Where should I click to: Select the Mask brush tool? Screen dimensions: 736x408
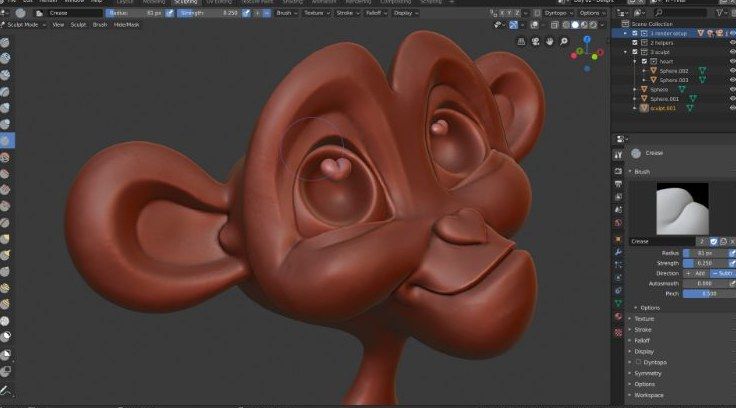5,337
